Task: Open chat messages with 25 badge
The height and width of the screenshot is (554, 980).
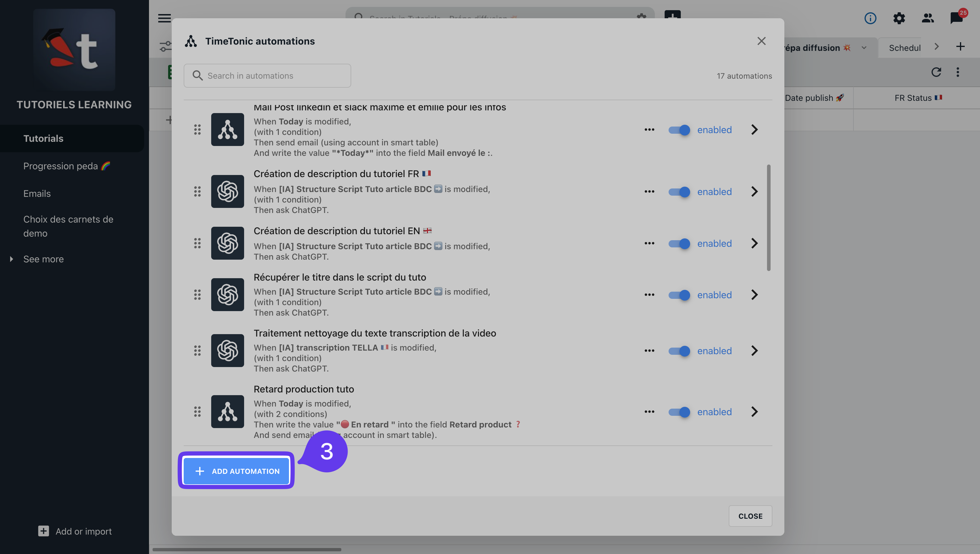Action: pos(957,18)
